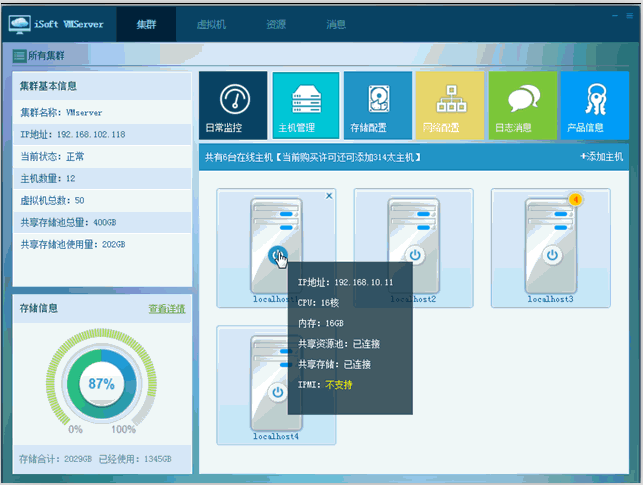Click the 添加主机 add host button
The width and height of the screenshot is (643, 485).
602,157
